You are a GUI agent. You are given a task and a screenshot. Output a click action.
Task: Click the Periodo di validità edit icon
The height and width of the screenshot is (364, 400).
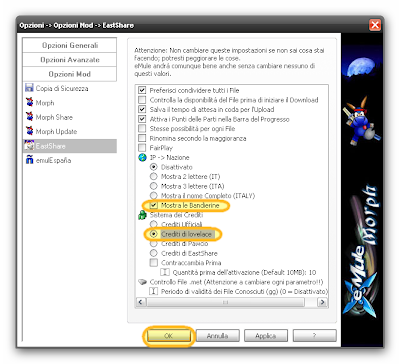click(x=153, y=291)
